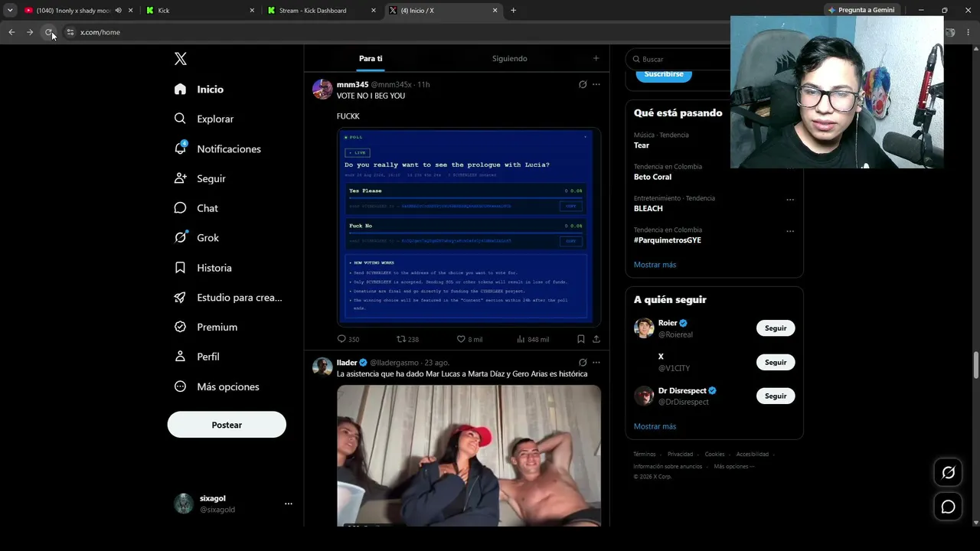Play the video in llader's post
The height and width of the screenshot is (551, 980).
(469, 455)
